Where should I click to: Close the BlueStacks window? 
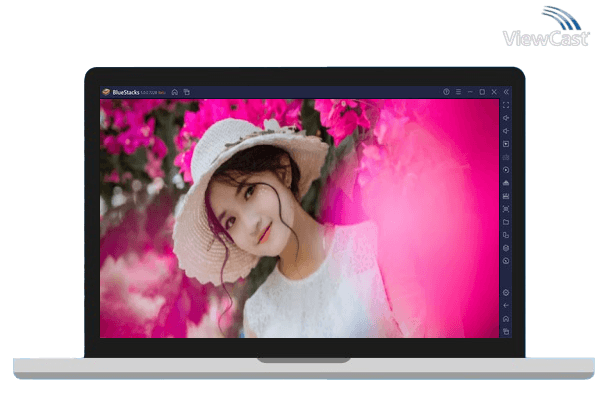[494, 92]
